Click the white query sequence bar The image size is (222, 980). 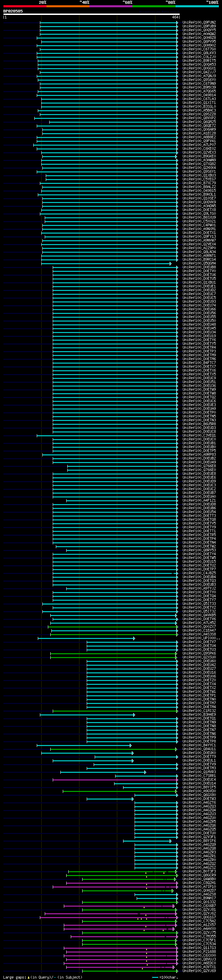pyautogui.click(x=92, y=15)
